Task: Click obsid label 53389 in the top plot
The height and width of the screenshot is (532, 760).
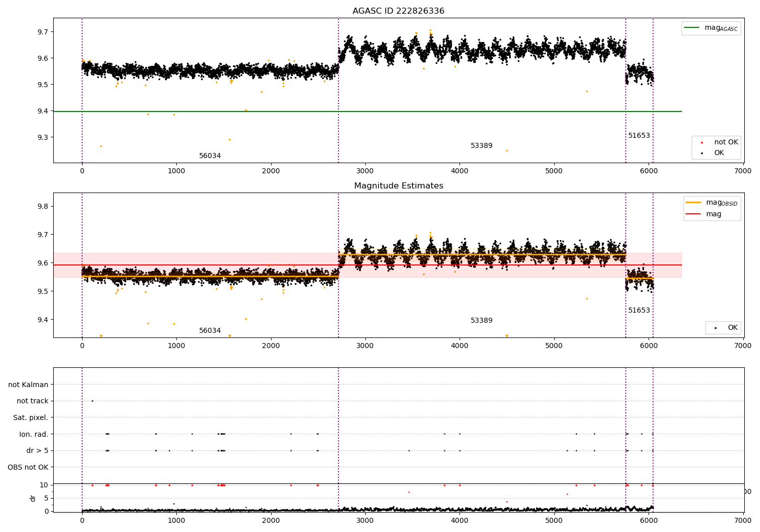Action: 481,146
